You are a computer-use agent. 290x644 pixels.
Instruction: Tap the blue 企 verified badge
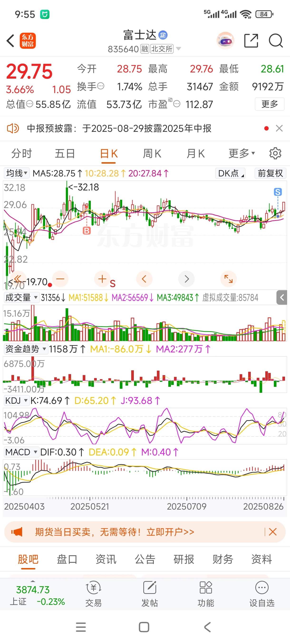163,35
